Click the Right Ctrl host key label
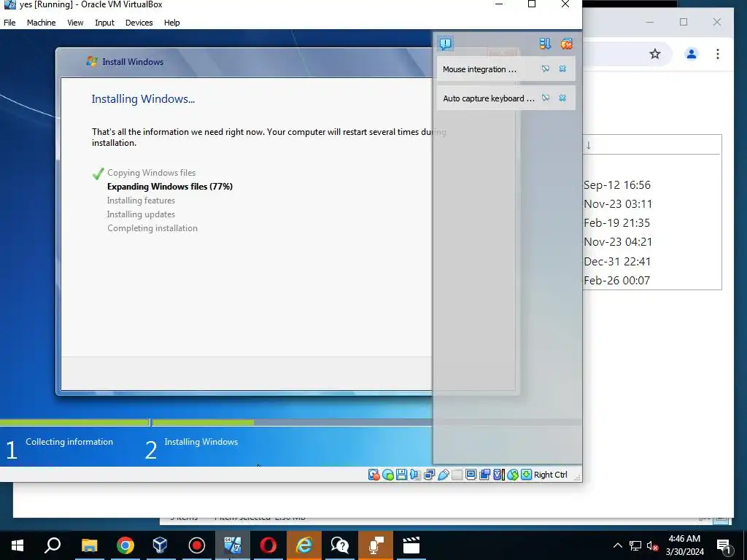The image size is (747, 560). coord(551,475)
